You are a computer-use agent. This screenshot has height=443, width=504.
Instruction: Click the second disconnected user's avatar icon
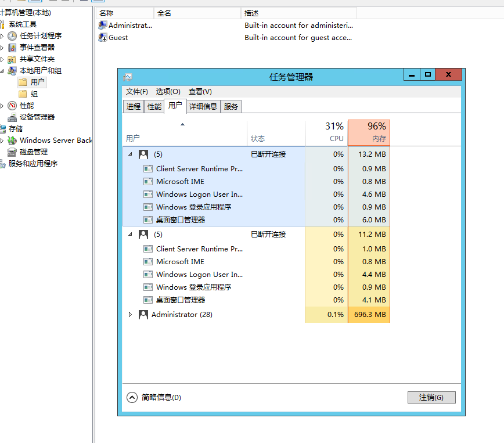click(143, 235)
